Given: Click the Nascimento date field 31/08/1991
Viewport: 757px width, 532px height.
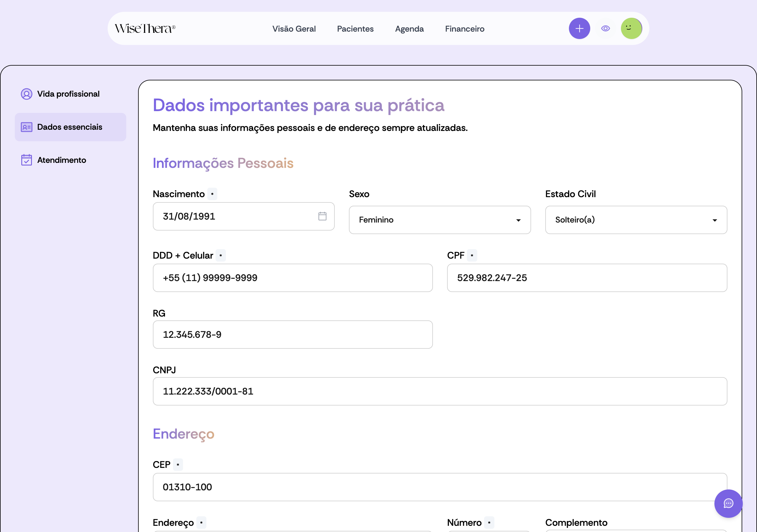Looking at the screenshot, I should (243, 216).
